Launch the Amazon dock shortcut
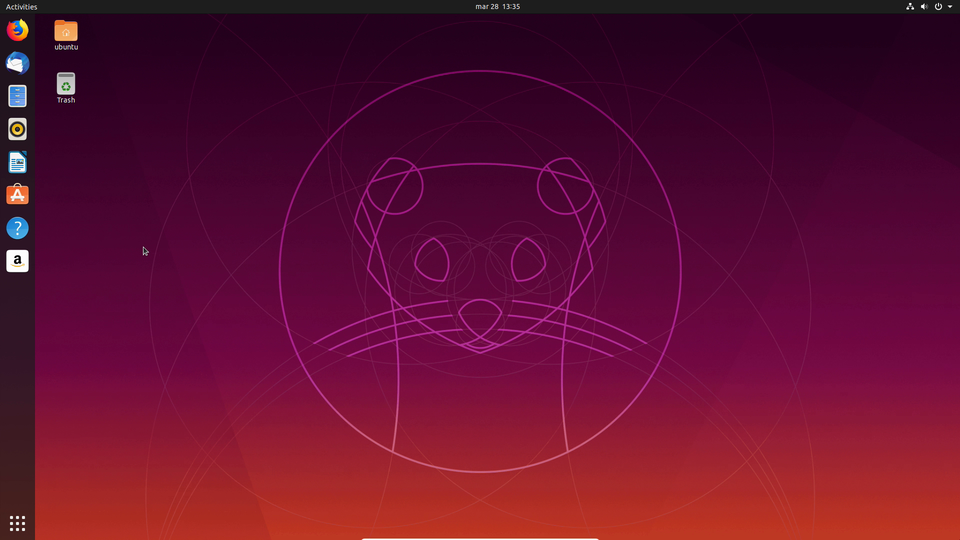Screen dimensions: 960x540 (17, 261)
